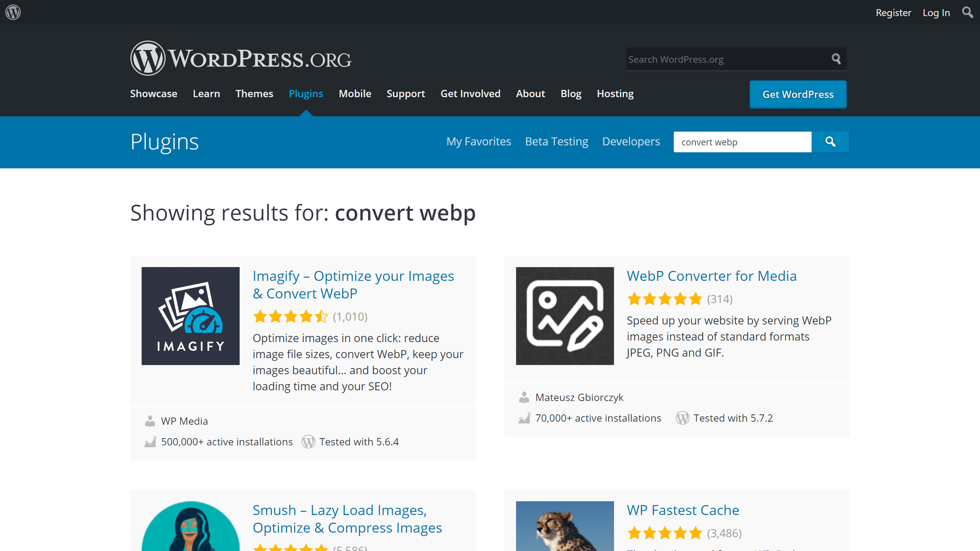Click the Tested with 5.7.2 text
980x551 pixels.
733,418
